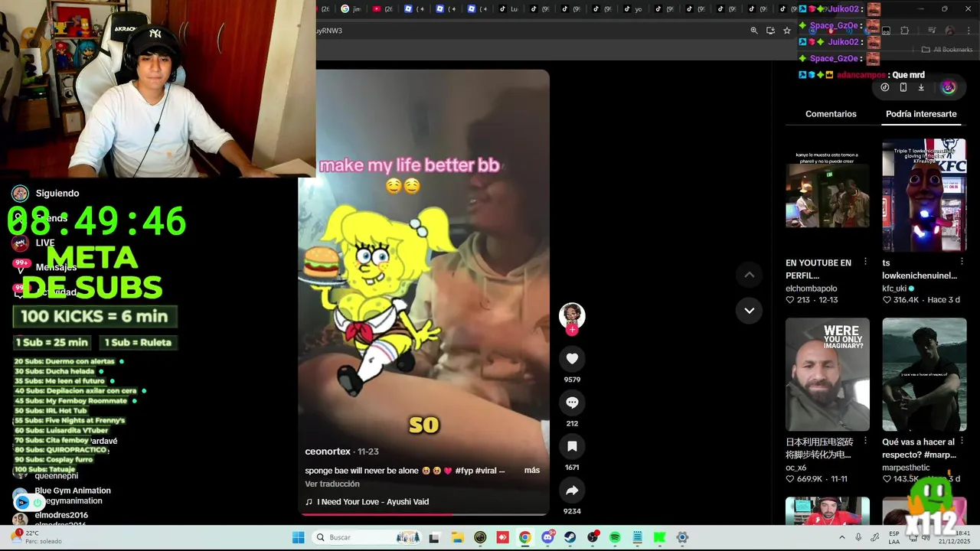Open File Explorer from the taskbar

(x=457, y=537)
